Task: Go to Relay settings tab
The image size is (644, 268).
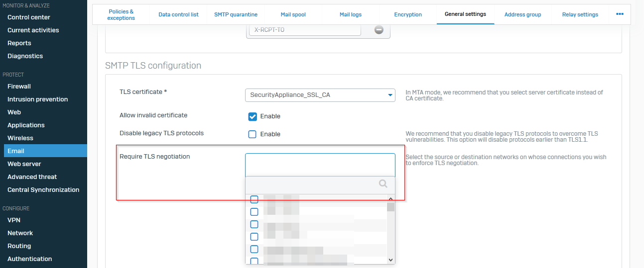Action: pos(580,14)
